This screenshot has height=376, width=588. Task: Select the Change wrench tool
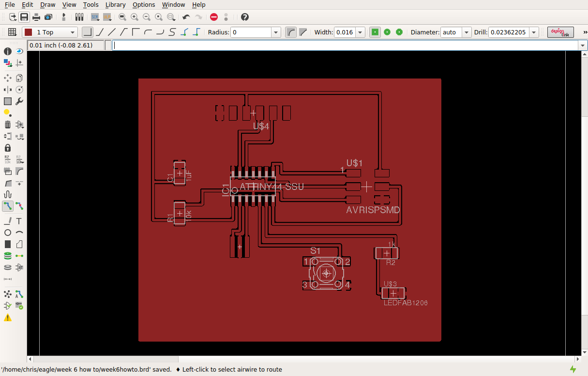tap(19, 101)
